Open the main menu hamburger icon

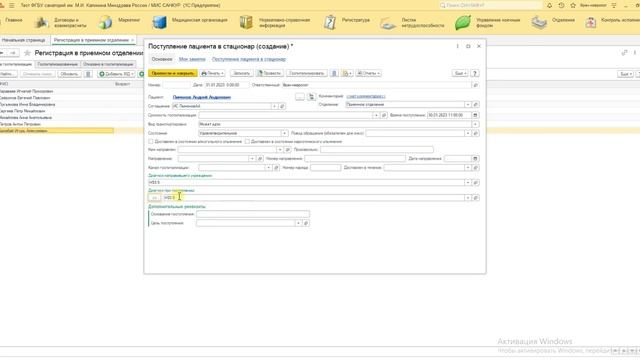11,5
